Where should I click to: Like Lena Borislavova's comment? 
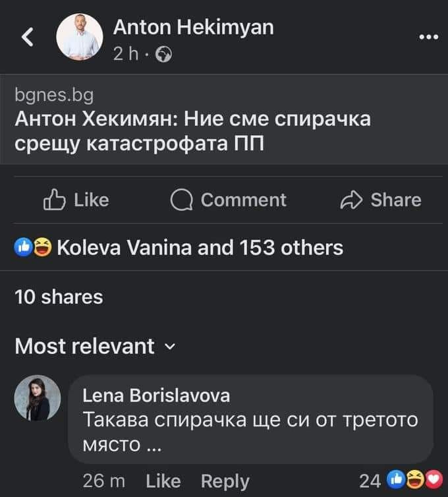pos(163,481)
